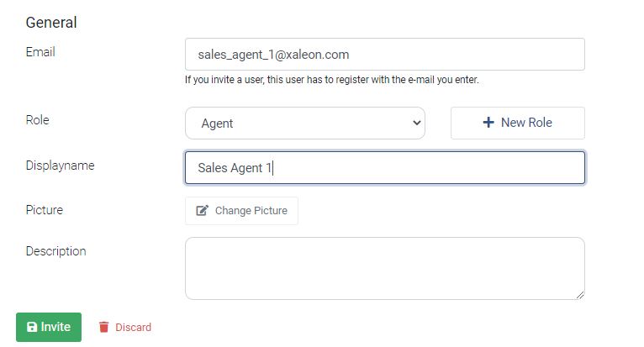Click inside the empty Description text area
This screenshot has width=644, height=347.
(x=385, y=269)
